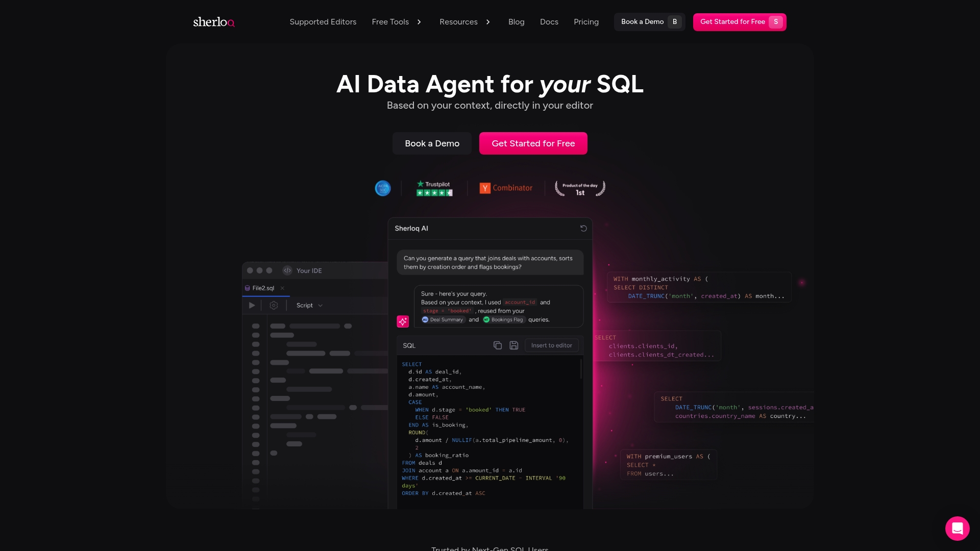Screen dimensions: 980x551
Task: Click Insert to editor button
Action: point(551,345)
